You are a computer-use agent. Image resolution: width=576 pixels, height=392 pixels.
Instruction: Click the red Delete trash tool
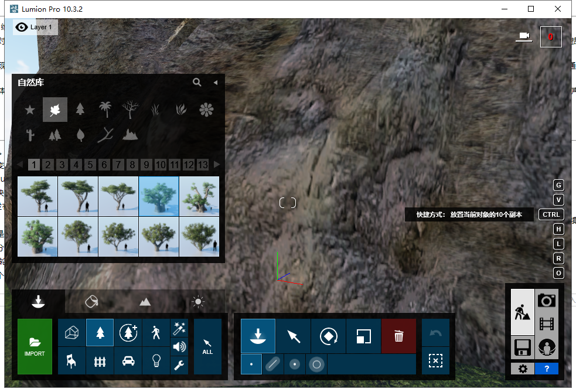(399, 336)
